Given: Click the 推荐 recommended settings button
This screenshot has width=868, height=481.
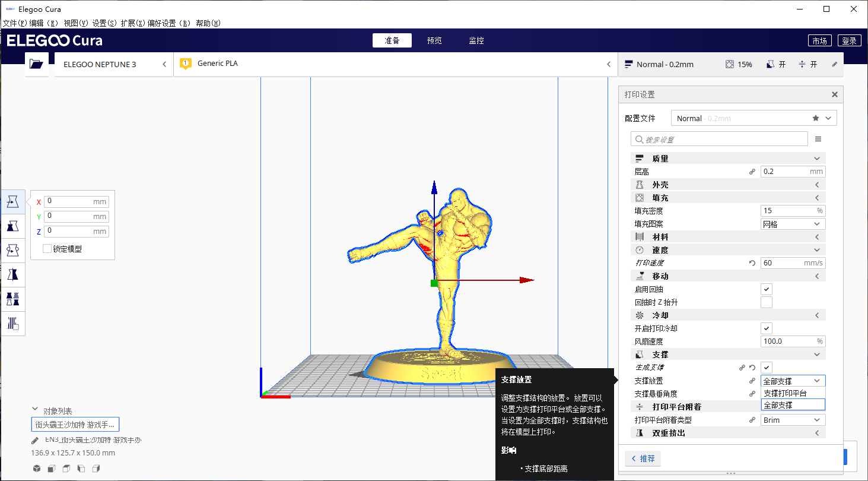Looking at the screenshot, I should click(x=643, y=458).
